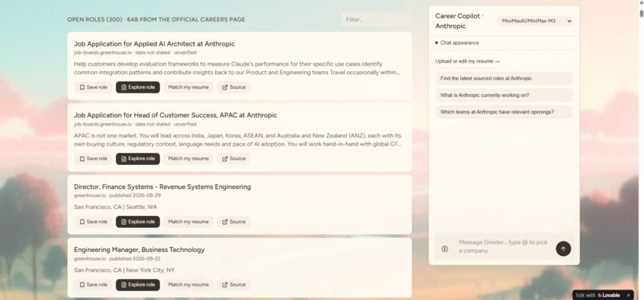644x300 pixels.
Task: Send message with the arrow-up button
Action: 563,249
